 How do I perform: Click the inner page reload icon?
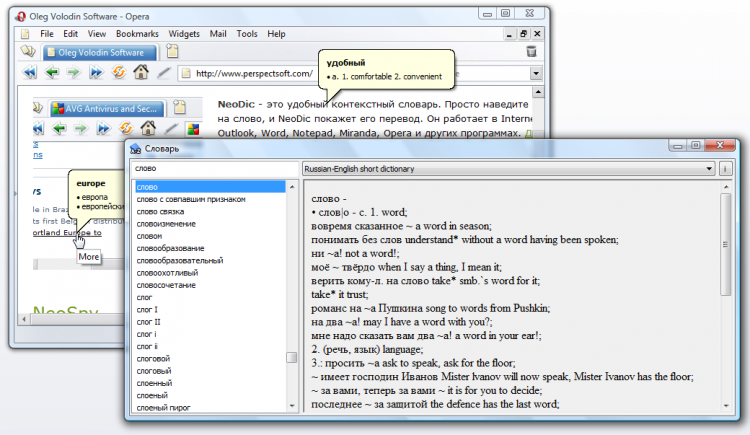(x=126, y=128)
